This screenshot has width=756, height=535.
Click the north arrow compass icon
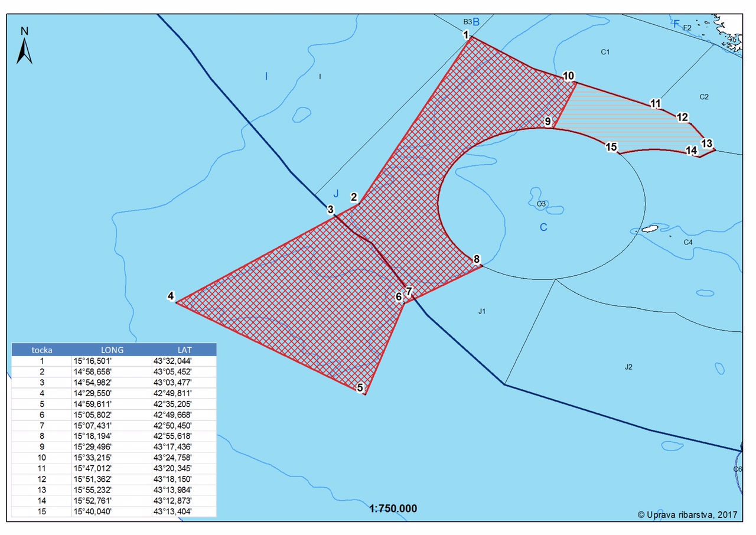24,46
